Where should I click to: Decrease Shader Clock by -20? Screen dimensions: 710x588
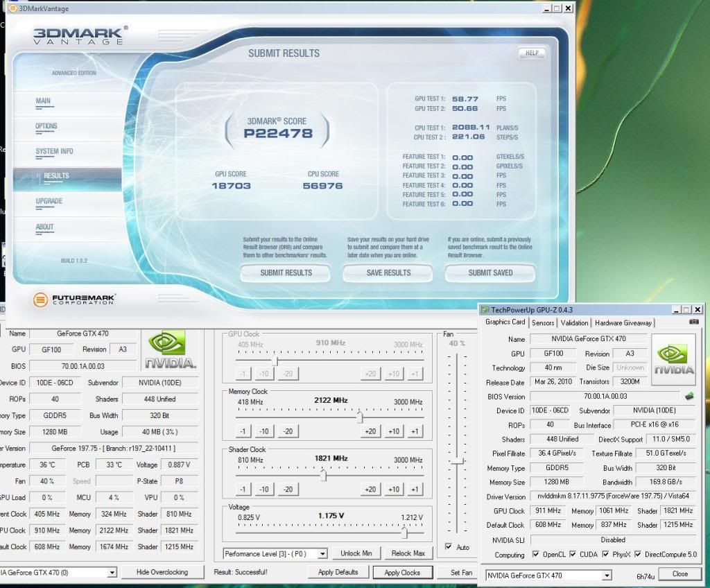[x=288, y=490]
